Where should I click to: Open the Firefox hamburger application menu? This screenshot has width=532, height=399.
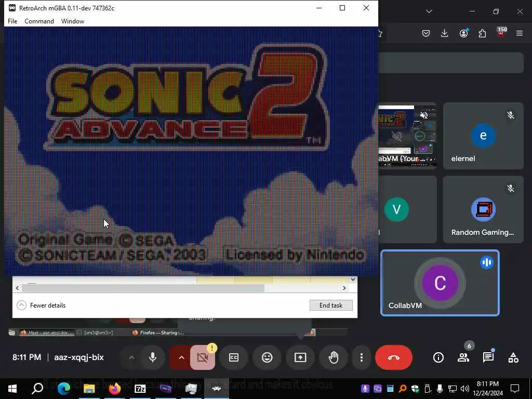click(x=520, y=33)
